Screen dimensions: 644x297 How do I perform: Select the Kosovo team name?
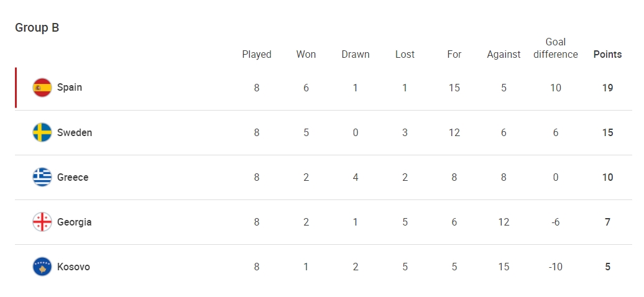click(73, 267)
